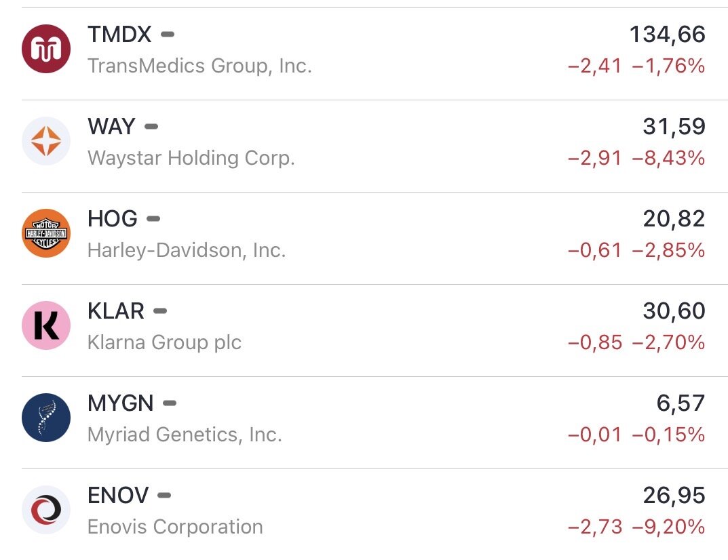Select the HOG ticker label
This screenshot has width=728, height=560.
pos(113,219)
